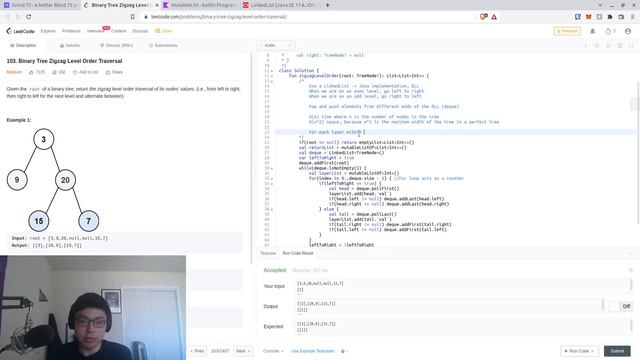
Task: Click the browser wallet icon
Action: click(x=621, y=17)
